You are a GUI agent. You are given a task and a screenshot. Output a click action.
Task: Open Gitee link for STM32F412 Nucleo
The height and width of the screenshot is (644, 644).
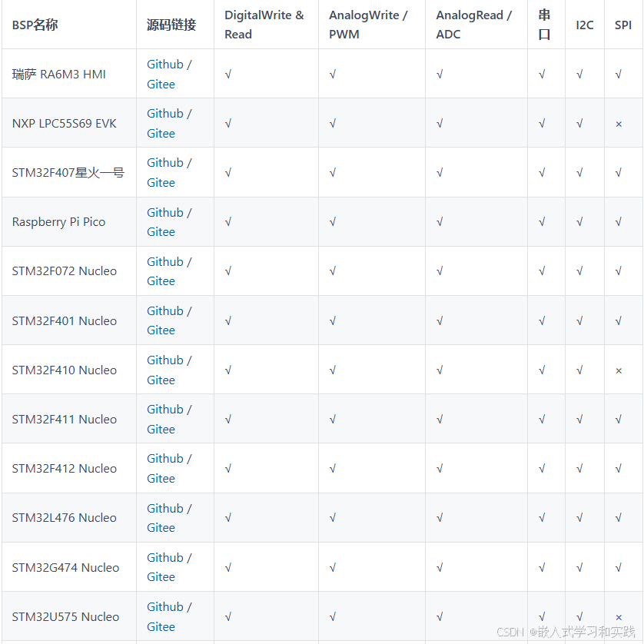tap(161, 479)
